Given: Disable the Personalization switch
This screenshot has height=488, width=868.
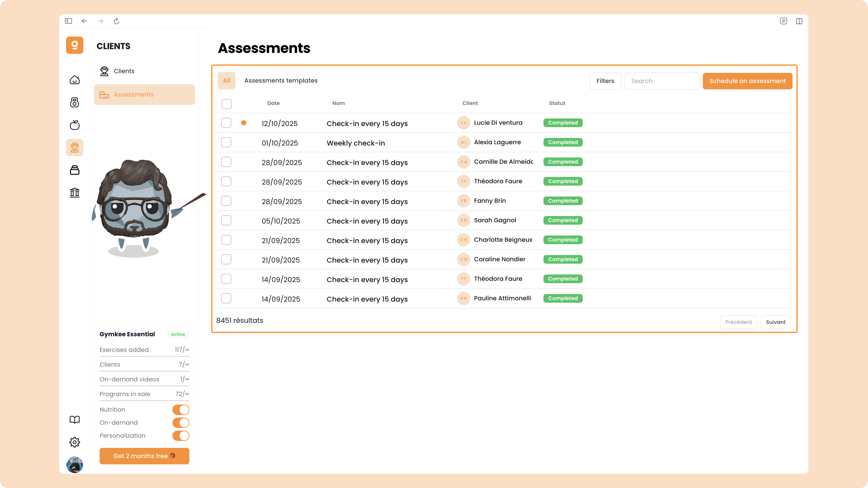Looking at the screenshot, I should click(181, 436).
